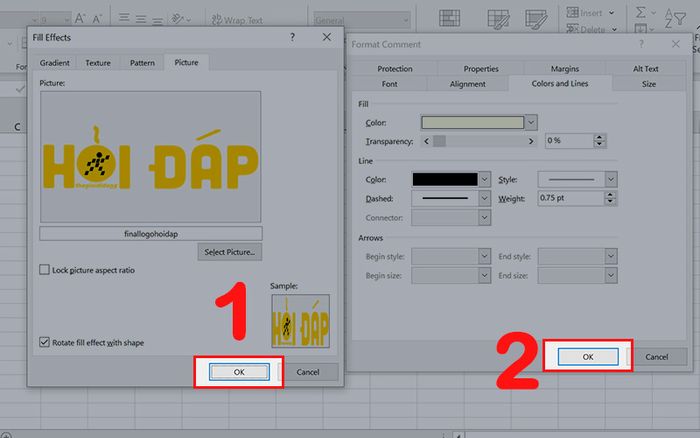Click the Top Align icon

124,18
